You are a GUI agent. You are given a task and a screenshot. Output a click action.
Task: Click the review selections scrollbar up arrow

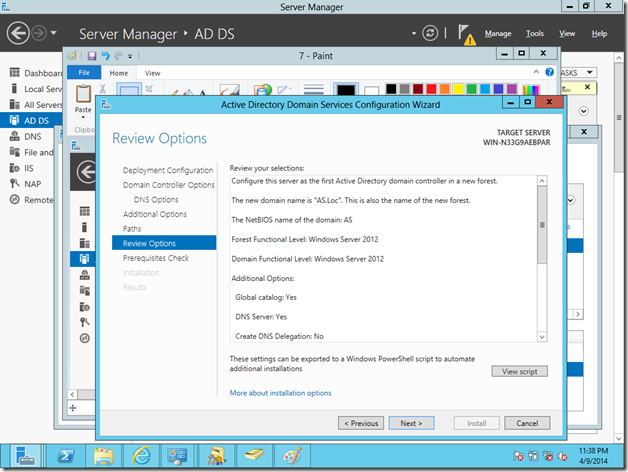coord(542,181)
